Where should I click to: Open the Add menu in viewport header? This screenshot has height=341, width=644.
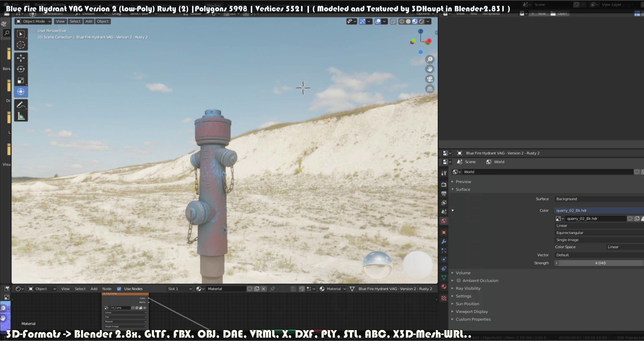click(x=89, y=21)
